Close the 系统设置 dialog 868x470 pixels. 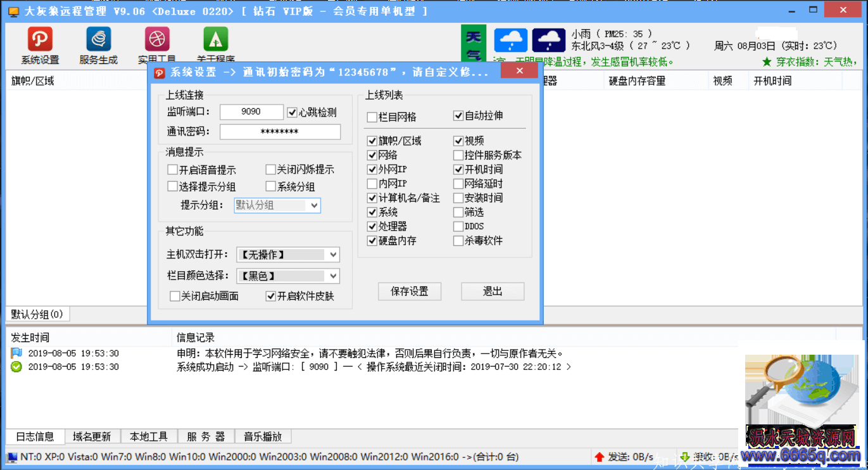coord(520,70)
